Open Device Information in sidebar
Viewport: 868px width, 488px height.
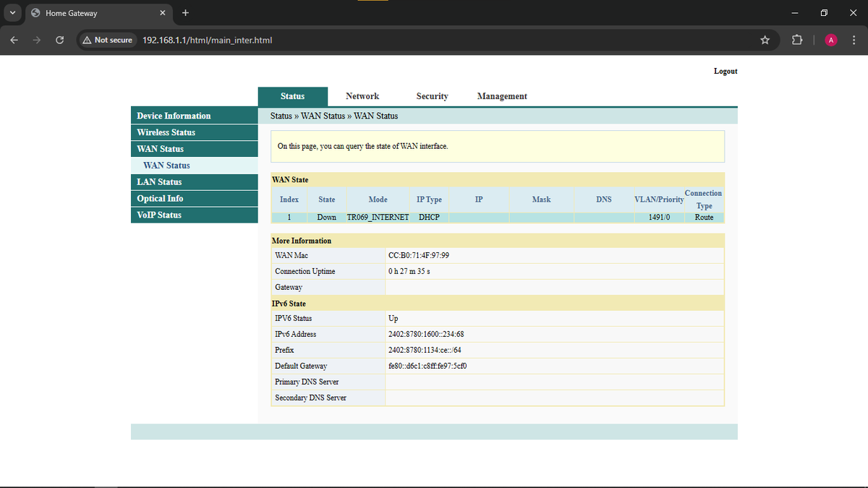point(195,116)
